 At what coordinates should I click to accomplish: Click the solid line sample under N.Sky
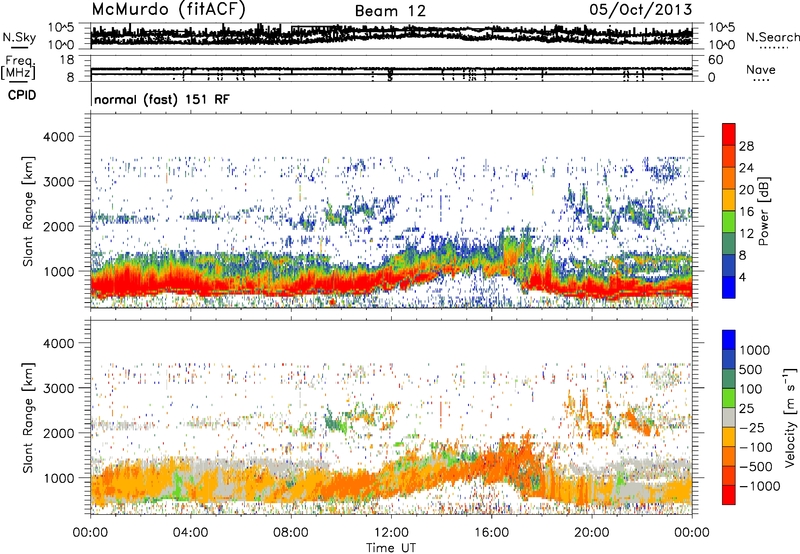19,47
